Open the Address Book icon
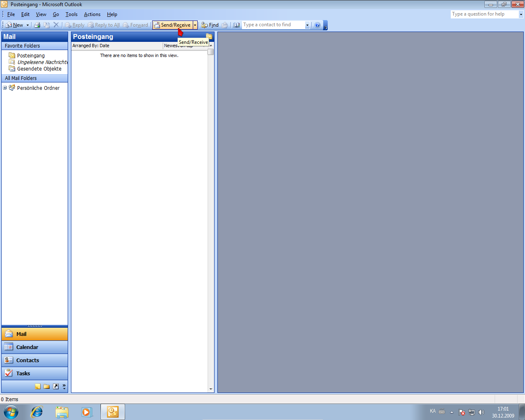Viewport: 525px width, 420px height. 237,25
